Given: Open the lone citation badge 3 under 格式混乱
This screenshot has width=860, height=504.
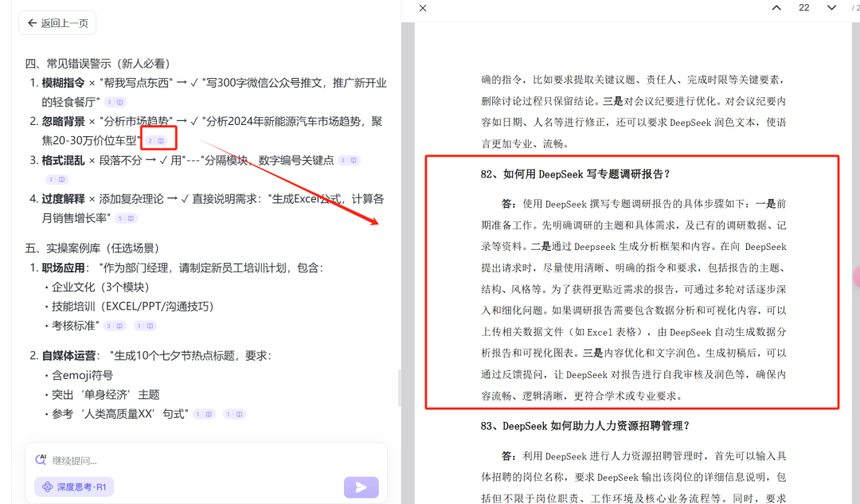Looking at the screenshot, I should pos(57,179).
